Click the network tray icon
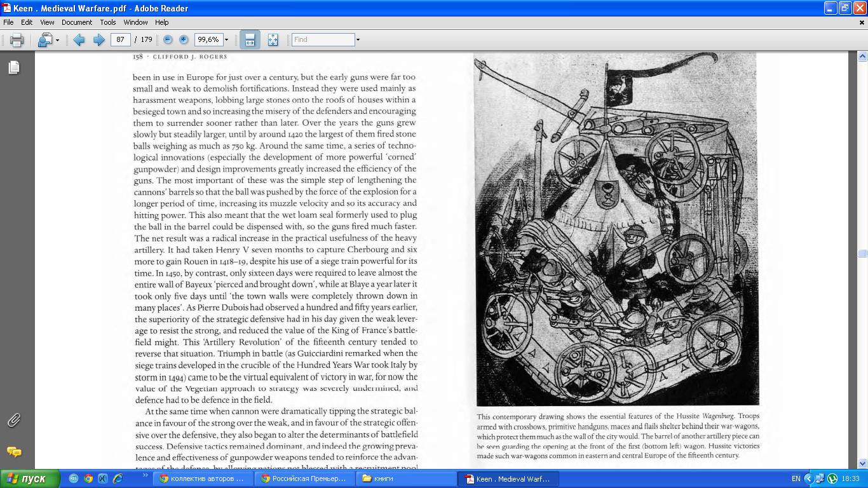Screen dimensions: 868x488 point(820,478)
